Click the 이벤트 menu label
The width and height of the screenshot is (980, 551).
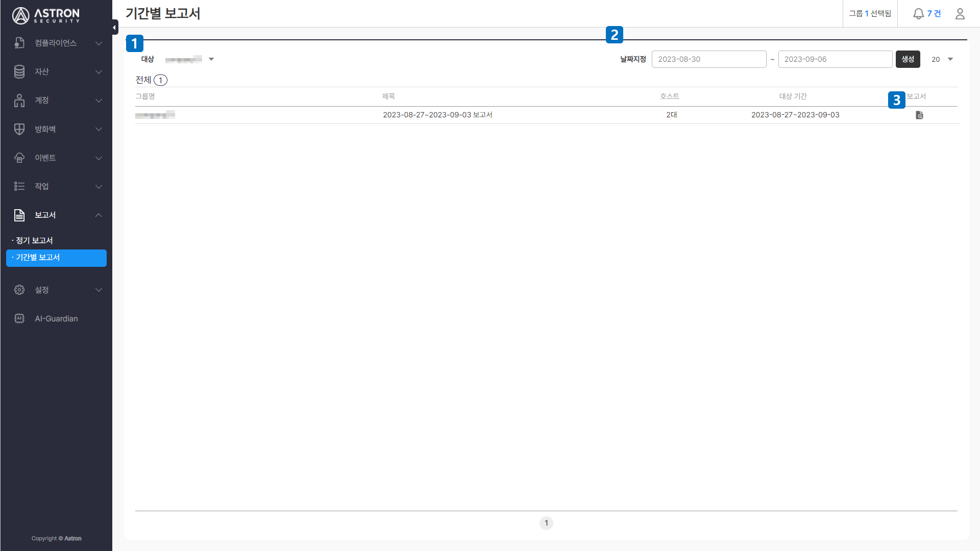[45, 158]
